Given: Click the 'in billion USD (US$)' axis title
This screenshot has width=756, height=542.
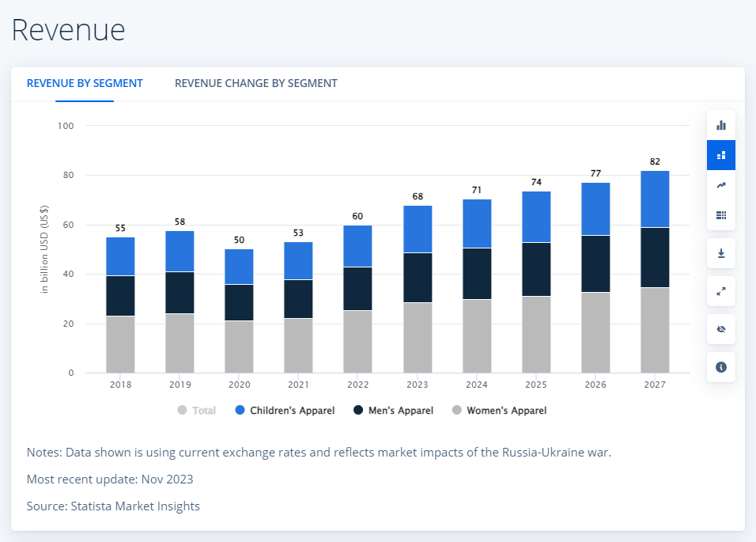Looking at the screenshot, I should click(44, 249).
